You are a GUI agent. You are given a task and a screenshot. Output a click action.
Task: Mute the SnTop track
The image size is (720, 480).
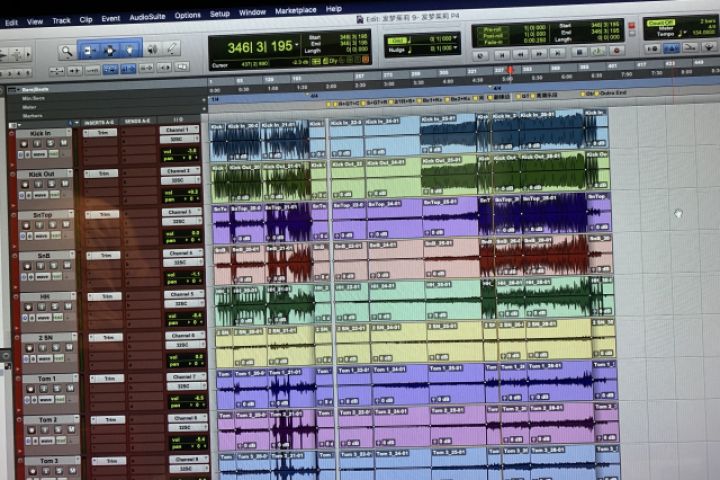66,225
